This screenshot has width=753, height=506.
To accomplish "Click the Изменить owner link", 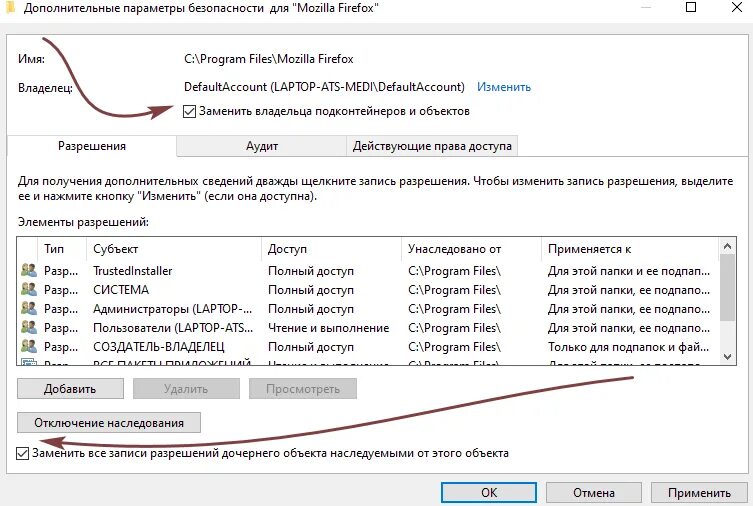I will click(x=504, y=87).
